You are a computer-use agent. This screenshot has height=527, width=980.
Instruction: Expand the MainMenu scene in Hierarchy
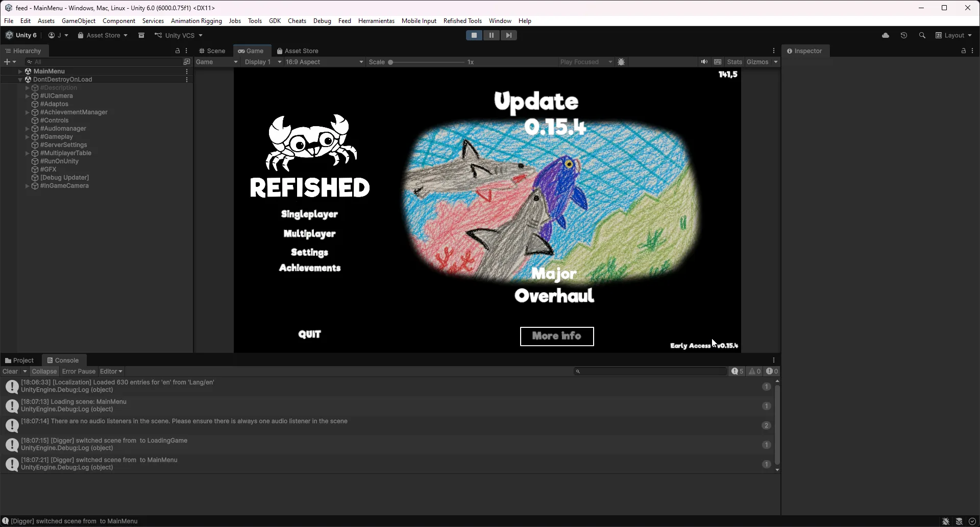[20, 71]
